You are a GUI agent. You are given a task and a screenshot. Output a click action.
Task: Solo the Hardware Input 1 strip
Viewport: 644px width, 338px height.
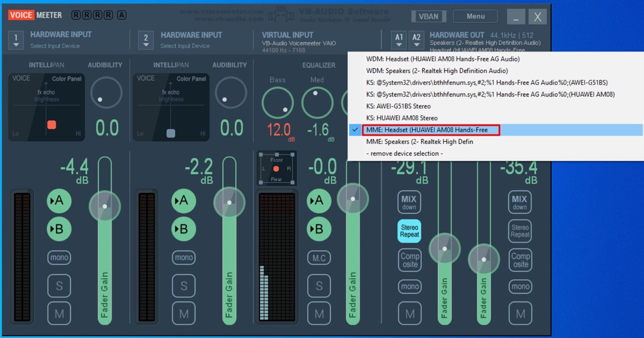[x=59, y=286]
